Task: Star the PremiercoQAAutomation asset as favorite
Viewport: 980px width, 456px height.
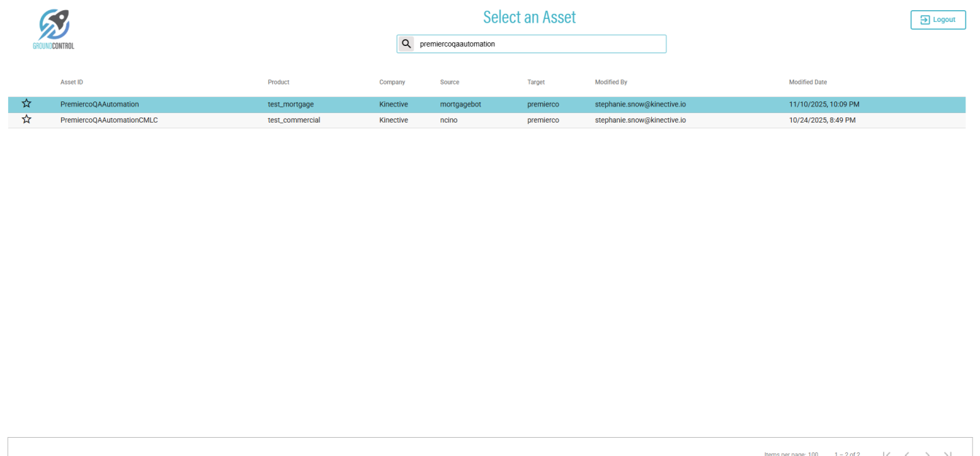Action: 26,104
